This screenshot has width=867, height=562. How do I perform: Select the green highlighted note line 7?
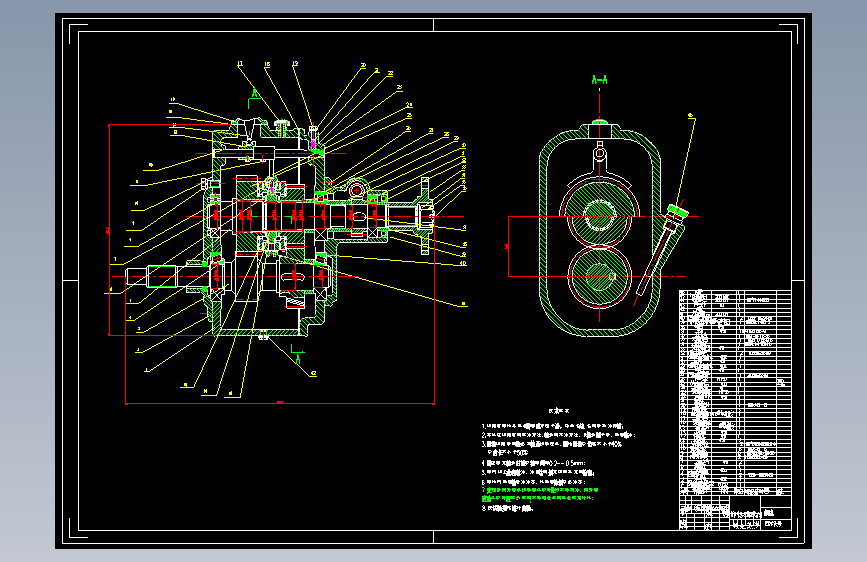click(x=540, y=494)
